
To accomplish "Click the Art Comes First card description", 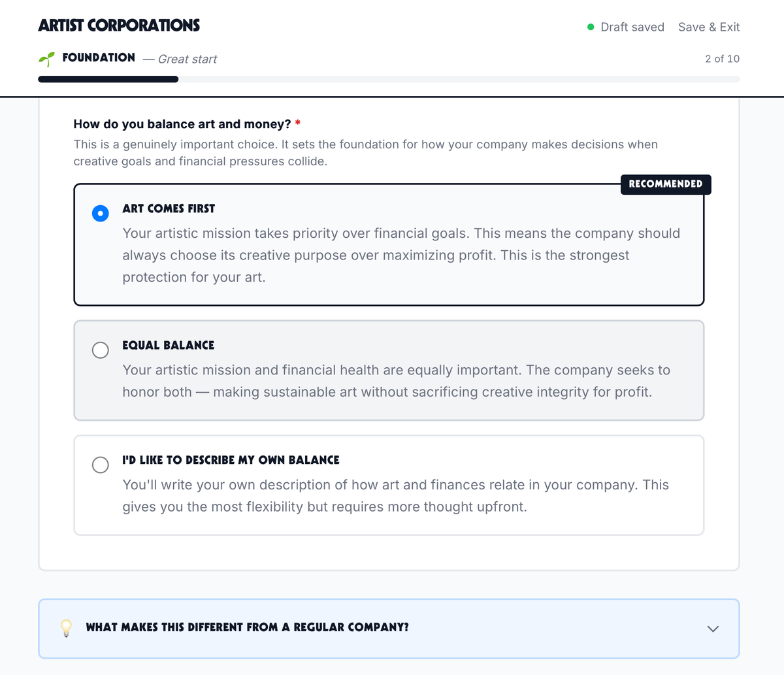I will (x=401, y=255).
